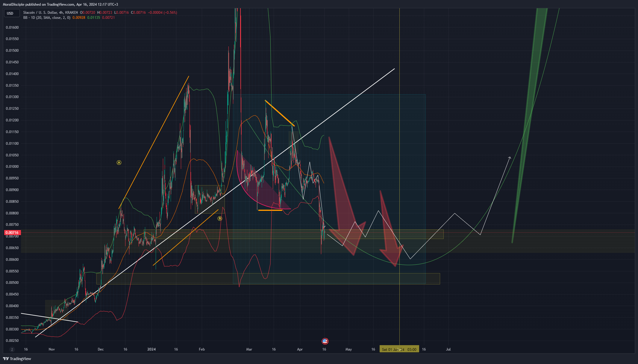Click the circled A wave label
This screenshot has height=364, width=638.
coord(119,163)
